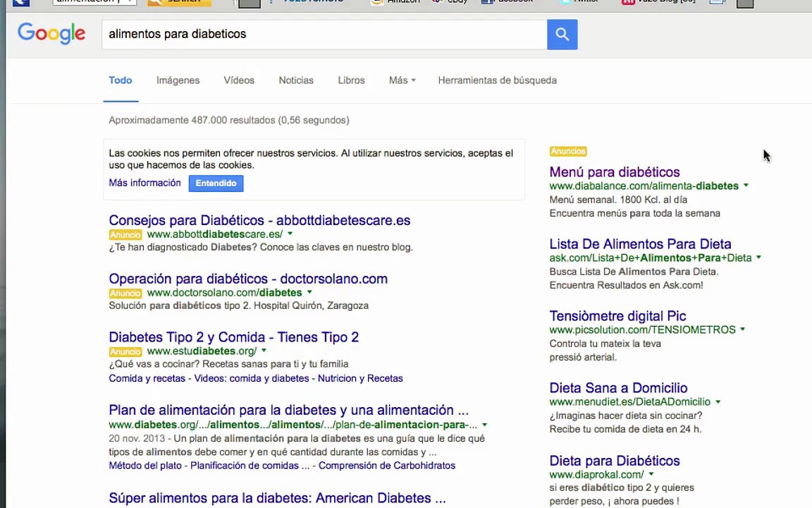Accept cookies with the Entendido button
Viewport: 812px width, 508px height.
click(x=216, y=183)
